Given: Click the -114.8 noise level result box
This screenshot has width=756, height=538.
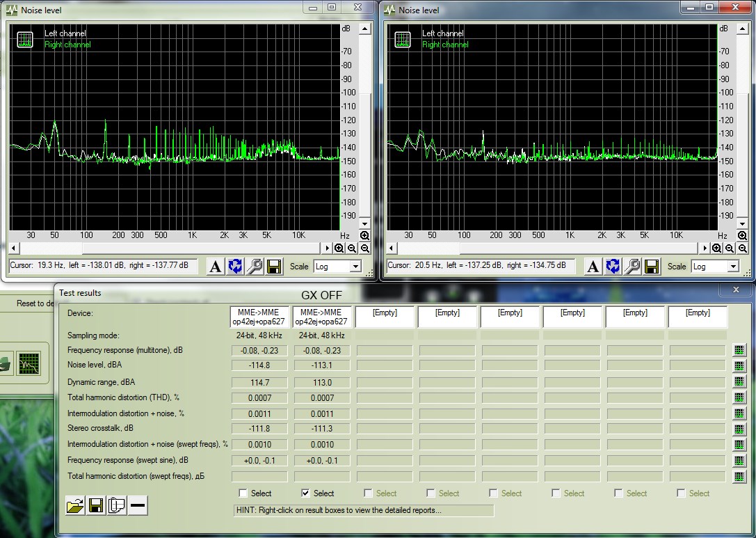Looking at the screenshot, I should coord(259,365).
